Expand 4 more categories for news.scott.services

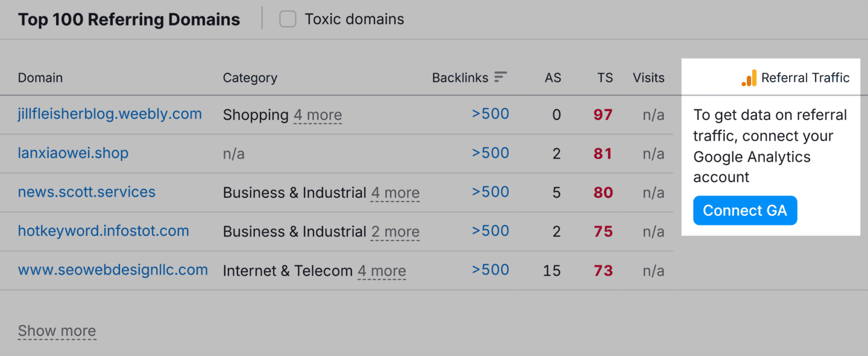(x=395, y=192)
